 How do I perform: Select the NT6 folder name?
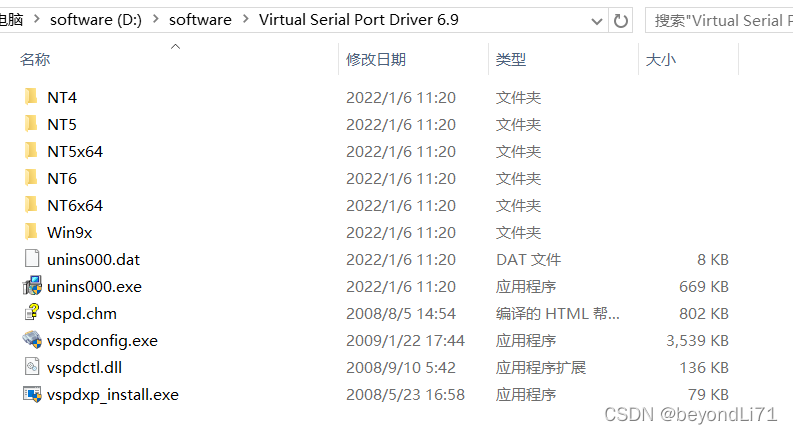click(62, 179)
